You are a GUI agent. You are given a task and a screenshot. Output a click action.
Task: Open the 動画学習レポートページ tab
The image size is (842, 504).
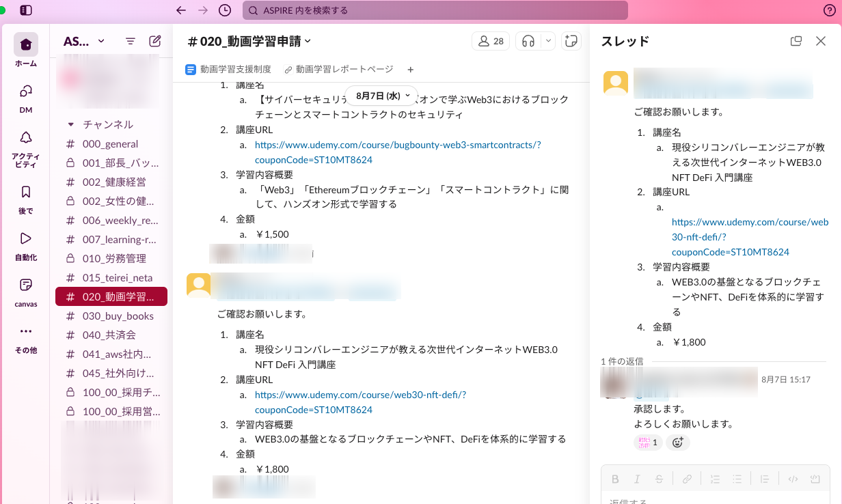click(x=339, y=69)
